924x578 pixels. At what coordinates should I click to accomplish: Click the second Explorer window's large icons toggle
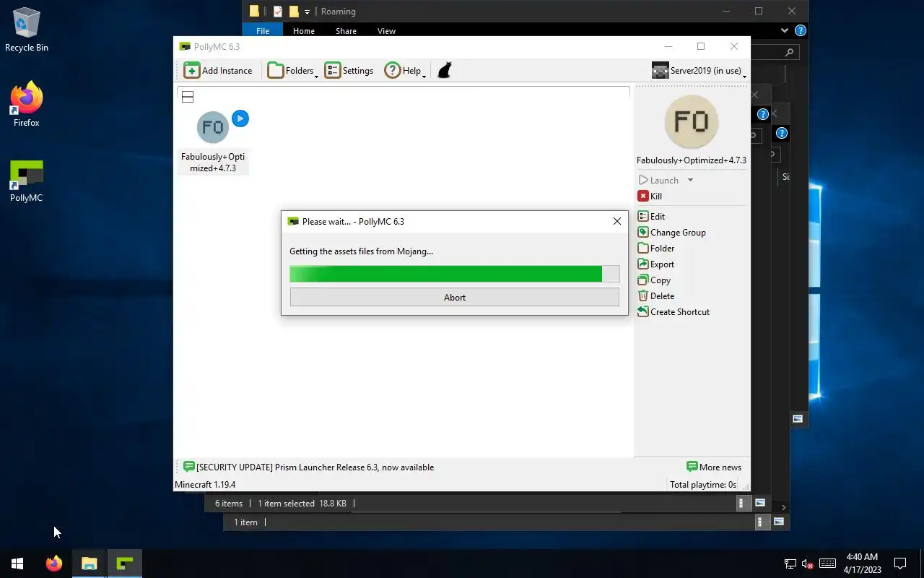tap(779, 522)
